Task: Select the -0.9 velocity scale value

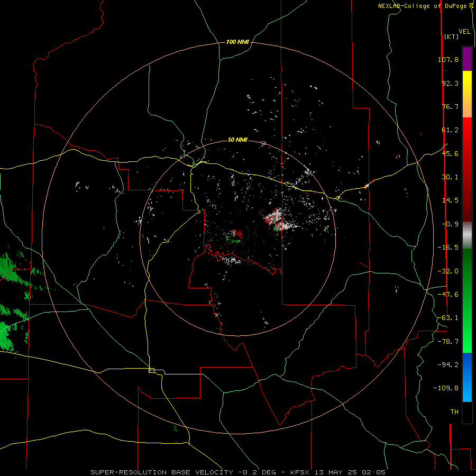Action: pos(450,224)
